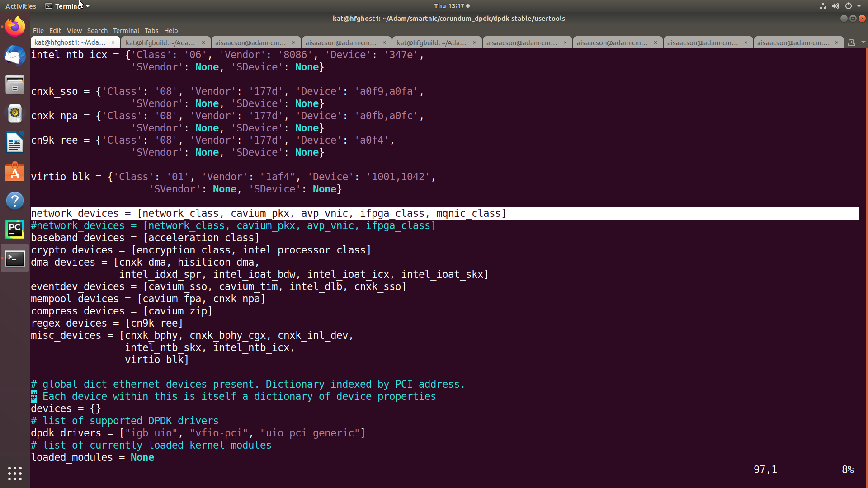Open Rhythmbox music player icon
868x488 pixels.
coord(15,113)
